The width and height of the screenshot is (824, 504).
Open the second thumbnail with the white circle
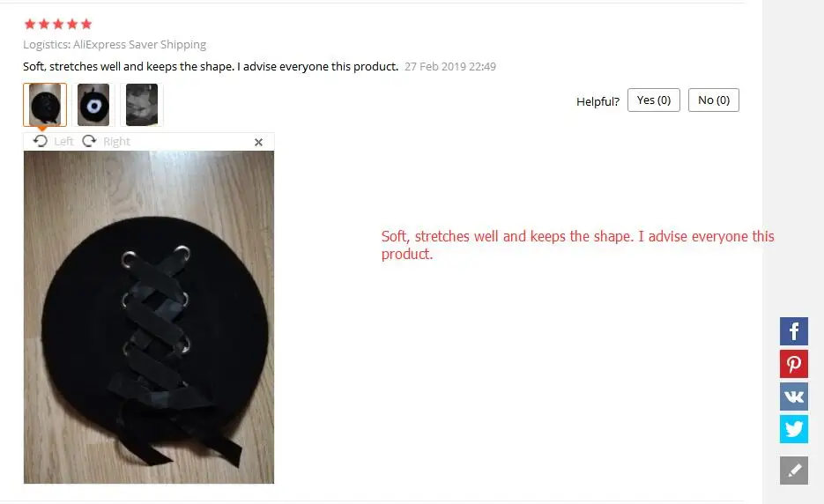click(x=93, y=105)
